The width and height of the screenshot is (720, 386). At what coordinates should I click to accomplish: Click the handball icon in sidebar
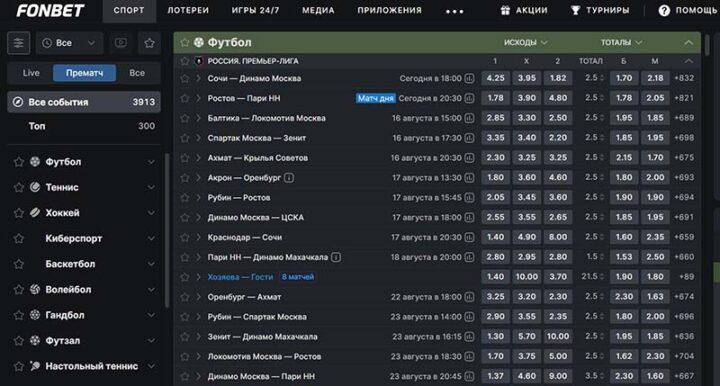coord(35,315)
